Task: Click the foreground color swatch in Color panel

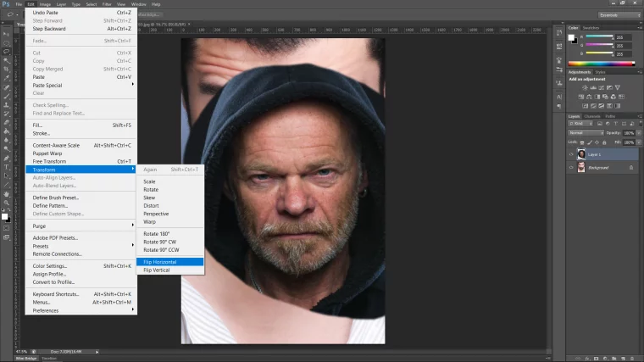Action: (x=571, y=37)
